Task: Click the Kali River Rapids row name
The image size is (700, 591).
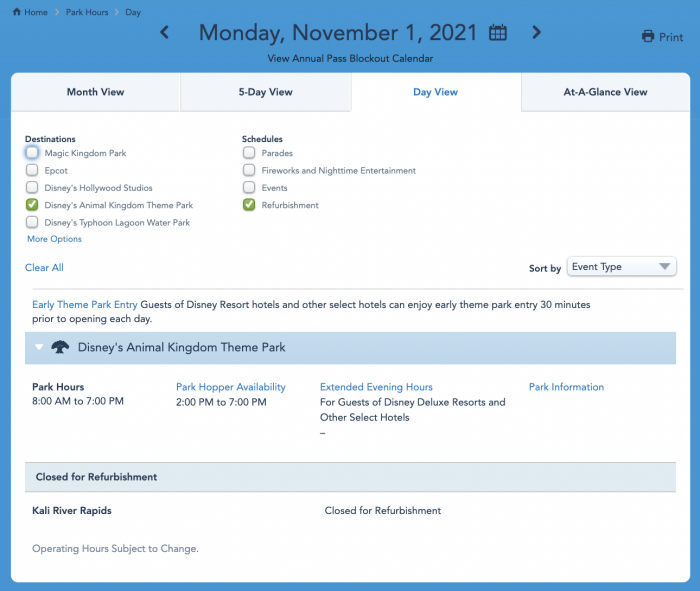Action: pos(72,510)
